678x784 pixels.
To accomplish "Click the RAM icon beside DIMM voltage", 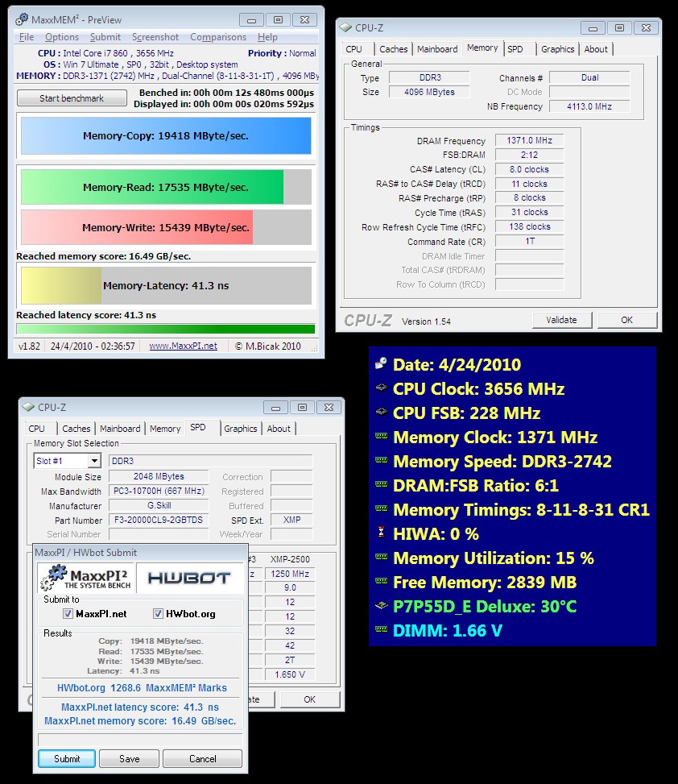I will (381, 629).
